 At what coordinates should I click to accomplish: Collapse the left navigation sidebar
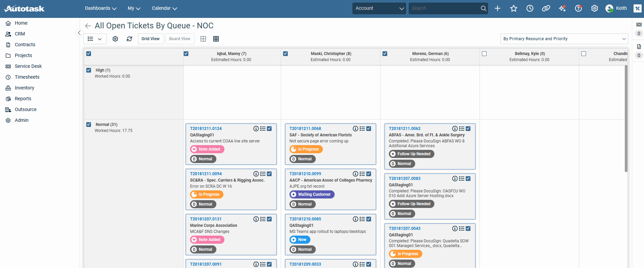79,33
